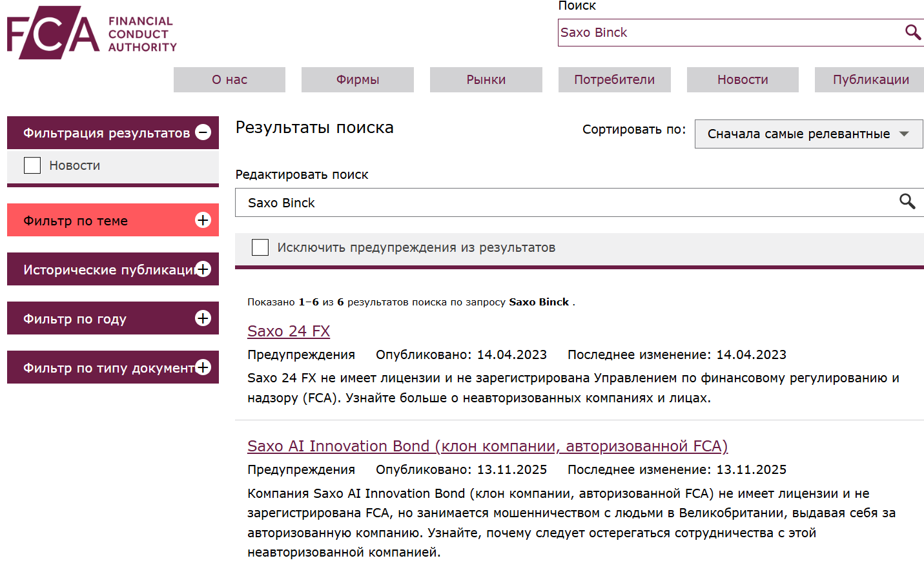Go to the Фирмы menu item

357,79
